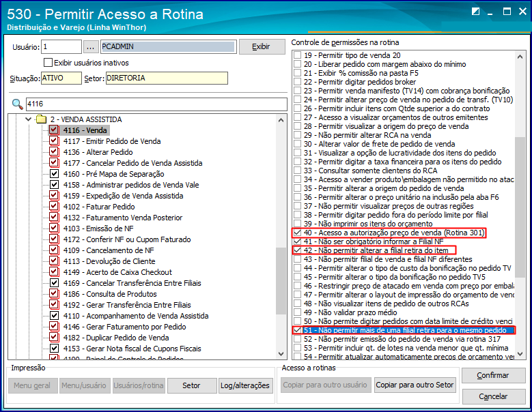Uncheck permission 42 - Não permitir alterar filial retira
Viewport: 532px width, 412px height.
tap(298, 250)
